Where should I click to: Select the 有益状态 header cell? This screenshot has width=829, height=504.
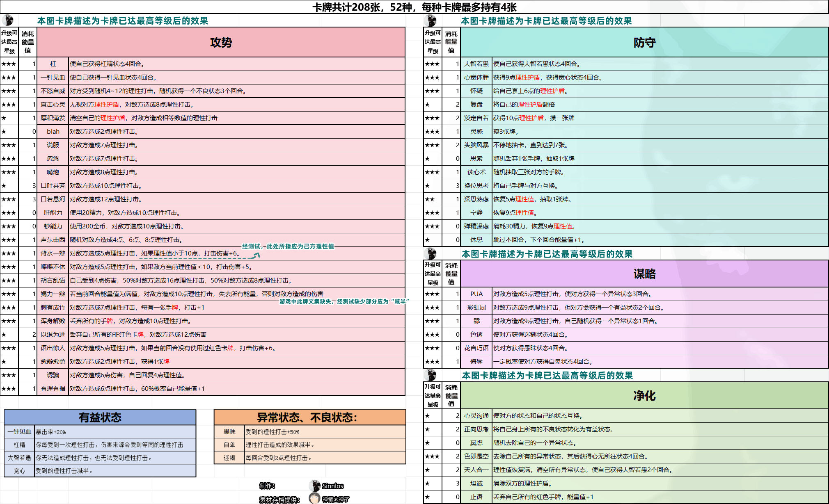(x=100, y=417)
